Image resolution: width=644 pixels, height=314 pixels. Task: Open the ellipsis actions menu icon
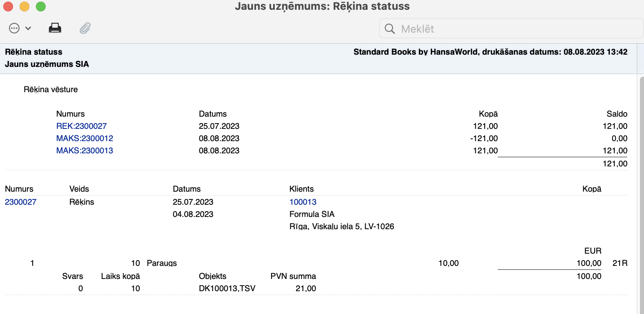click(x=14, y=28)
